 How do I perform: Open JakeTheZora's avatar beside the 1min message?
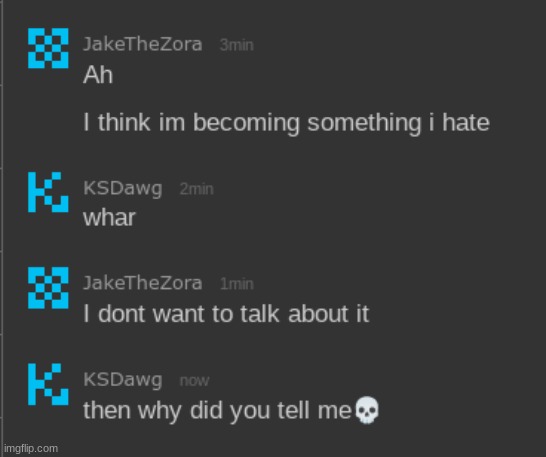[48, 288]
